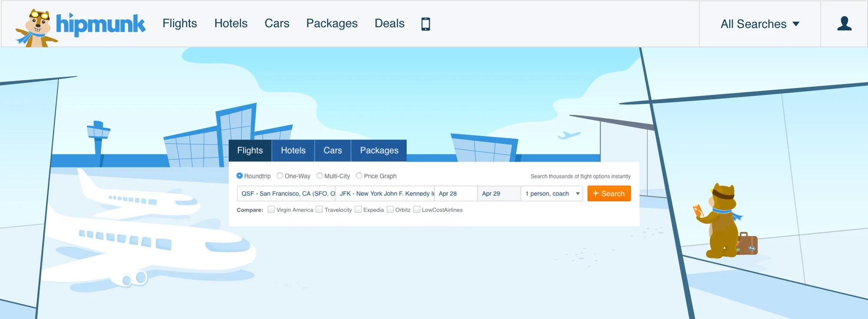Switch to the Packages search tab
Viewport: 868px width, 319px height.
(379, 150)
